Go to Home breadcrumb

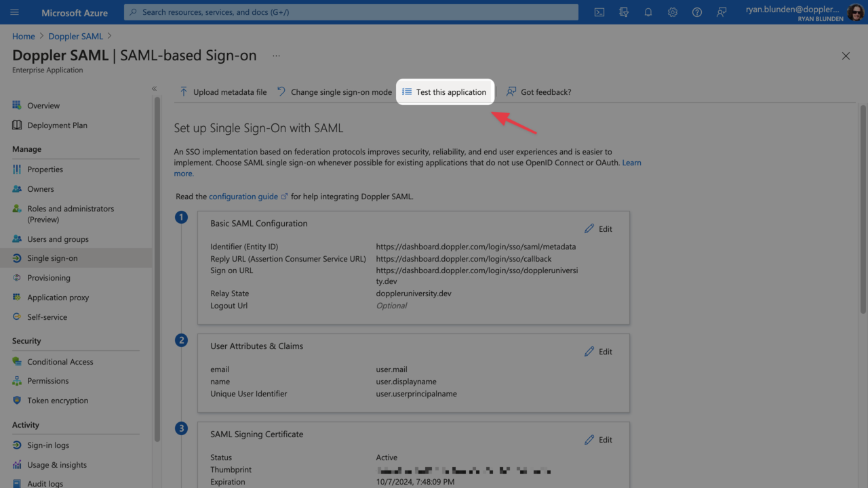24,36
